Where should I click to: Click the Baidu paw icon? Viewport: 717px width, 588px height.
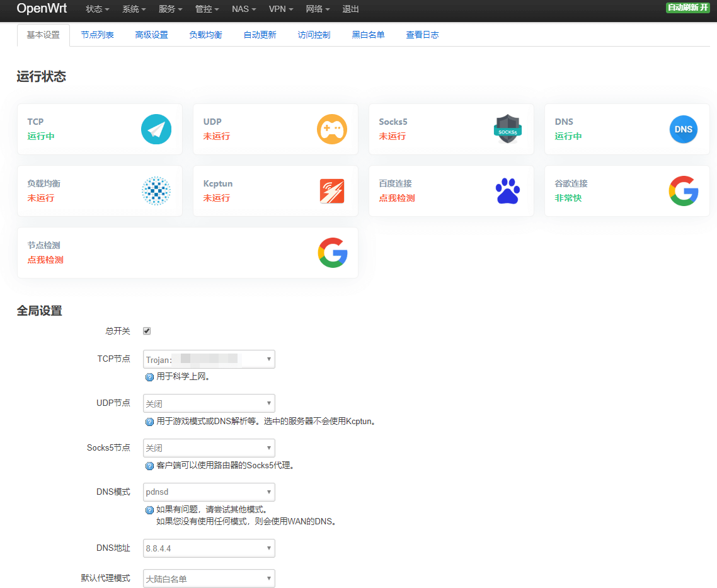tap(508, 191)
